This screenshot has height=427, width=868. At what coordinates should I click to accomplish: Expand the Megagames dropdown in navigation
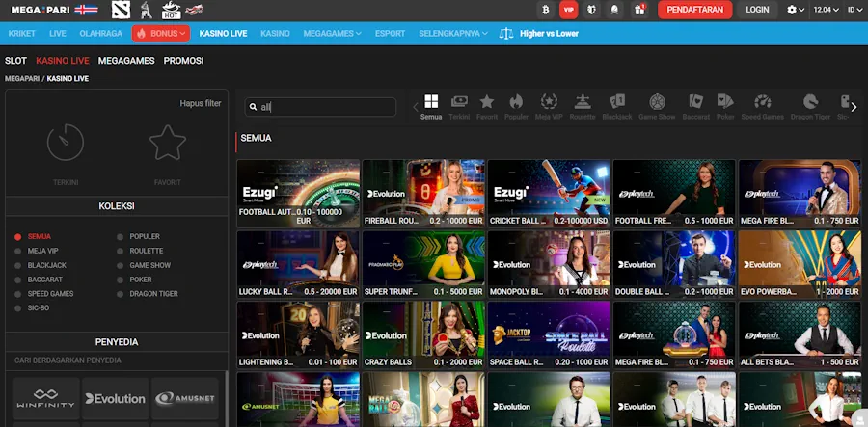pyautogui.click(x=332, y=33)
